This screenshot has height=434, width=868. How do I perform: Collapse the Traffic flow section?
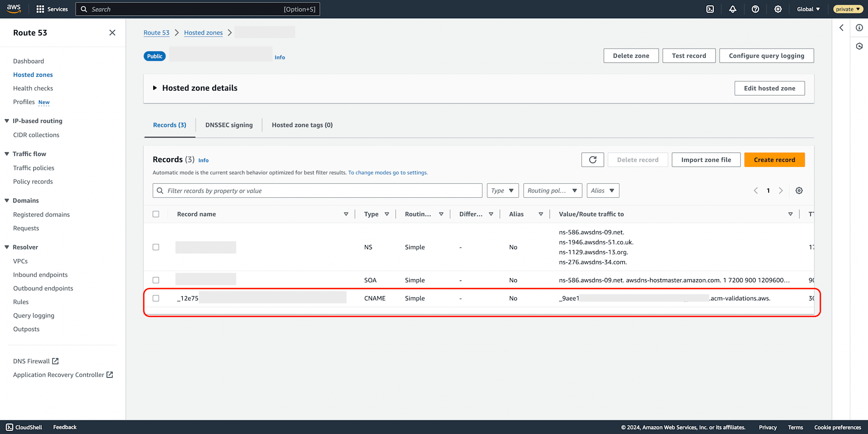pos(7,154)
